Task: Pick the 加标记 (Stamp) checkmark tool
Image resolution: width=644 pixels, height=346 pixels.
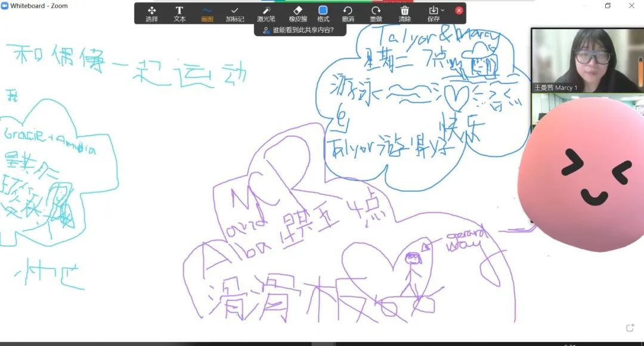Action: click(x=234, y=13)
